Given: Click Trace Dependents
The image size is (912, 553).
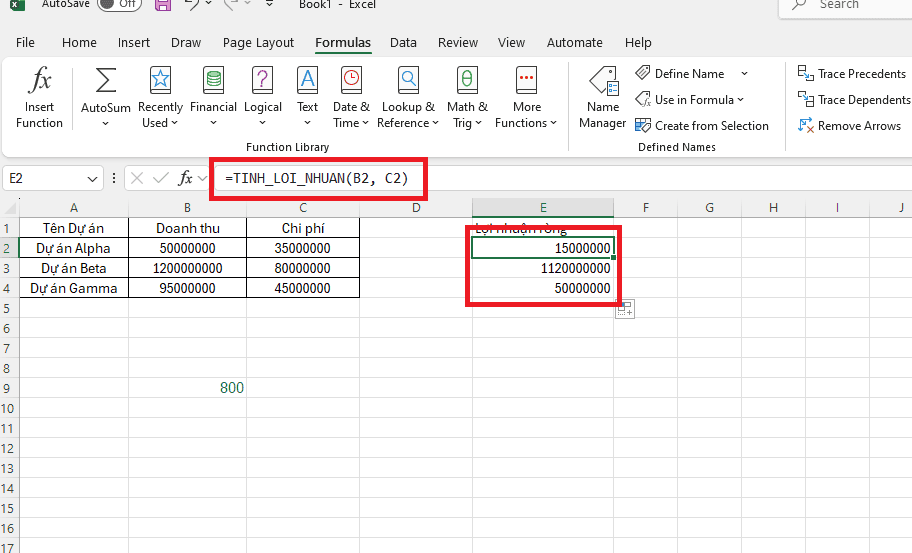Looking at the screenshot, I should [853, 100].
